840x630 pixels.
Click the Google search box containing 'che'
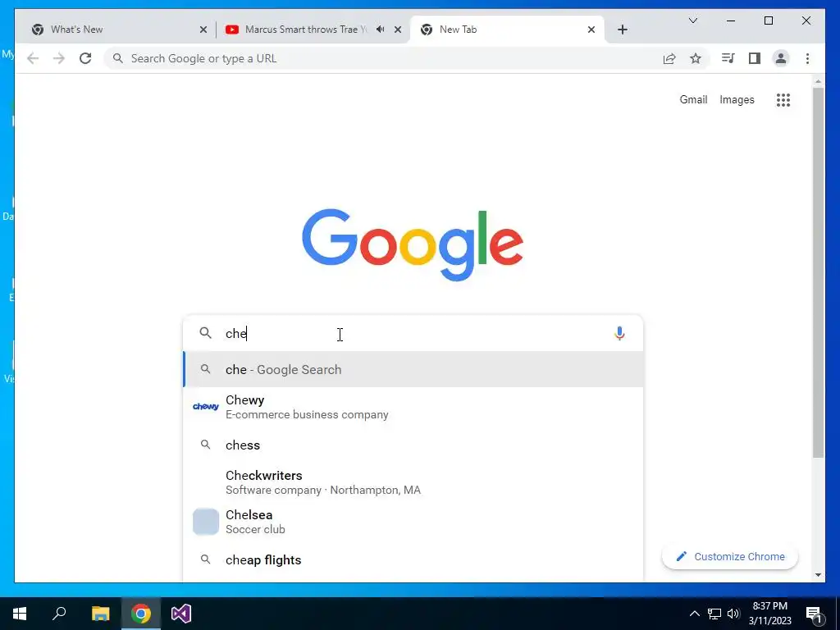coord(413,333)
